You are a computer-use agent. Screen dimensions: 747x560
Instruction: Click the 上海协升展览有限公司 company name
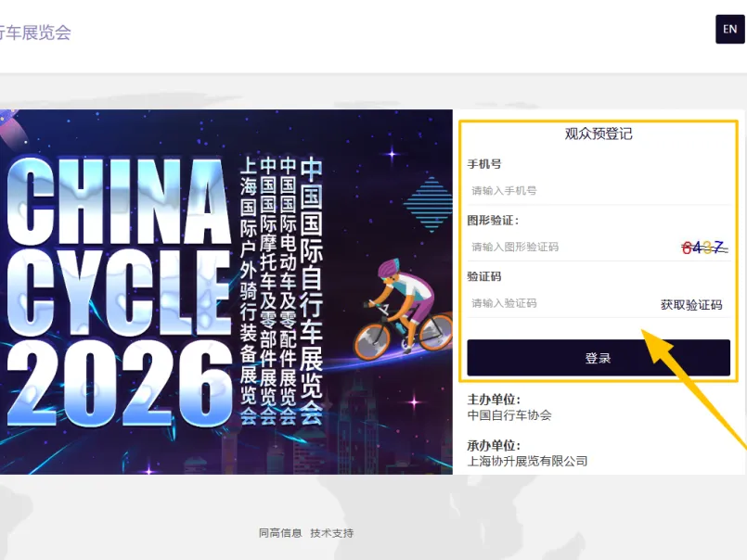pyautogui.click(x=527, y=461)
